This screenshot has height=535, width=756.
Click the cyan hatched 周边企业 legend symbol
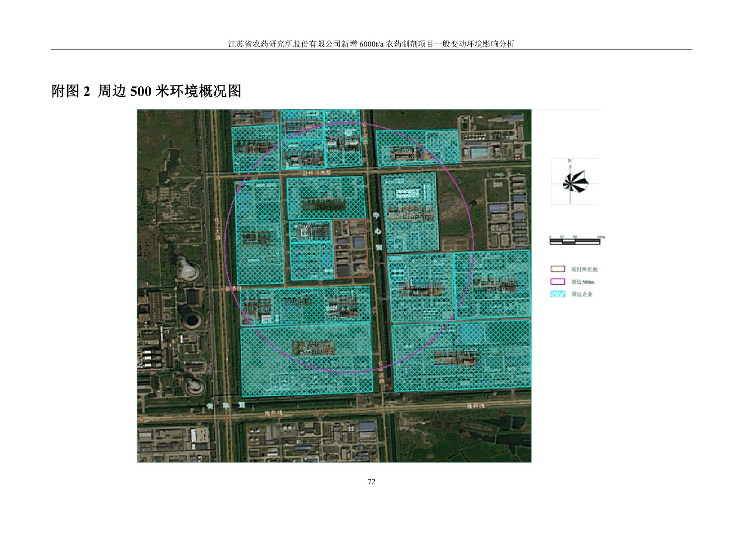point(557,294)
